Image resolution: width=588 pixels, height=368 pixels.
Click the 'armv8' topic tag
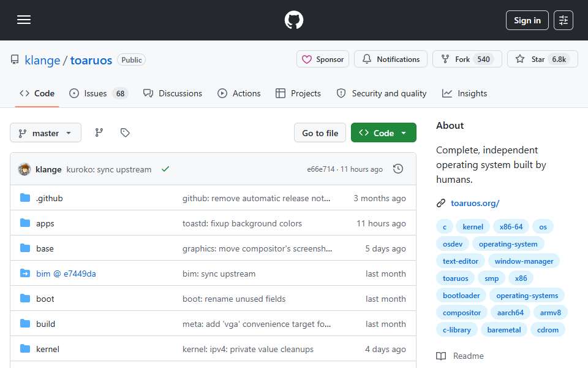(551, 313)
